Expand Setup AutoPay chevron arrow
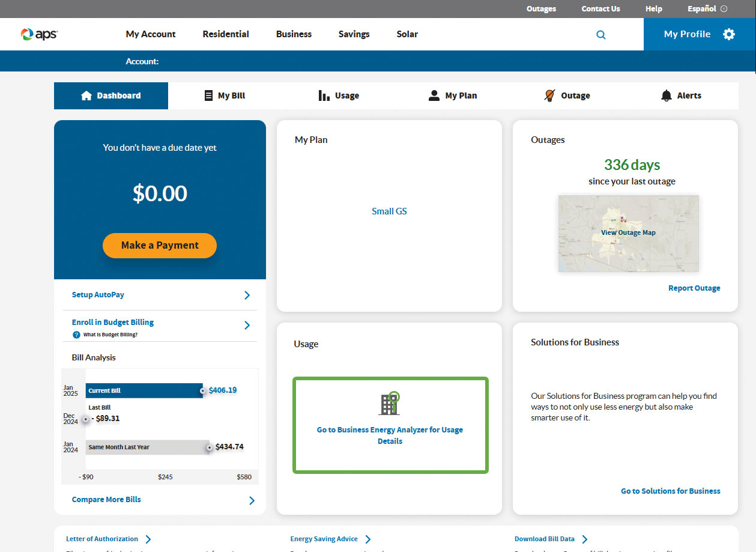 (247, 295)
